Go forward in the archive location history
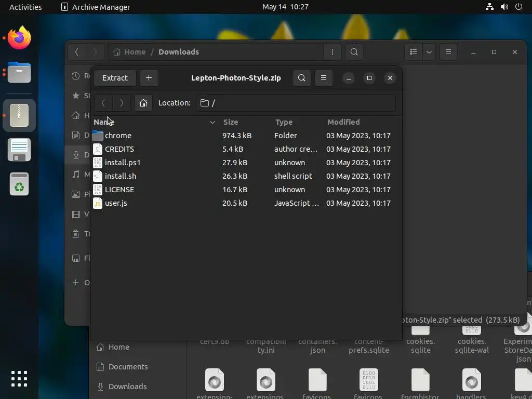The image size is (532, 399). 122,103
